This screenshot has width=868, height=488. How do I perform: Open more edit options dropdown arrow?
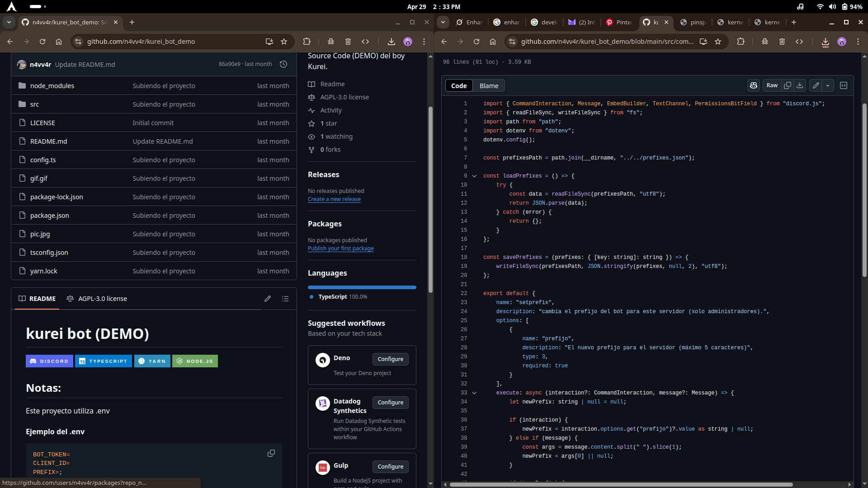point(828,85)
